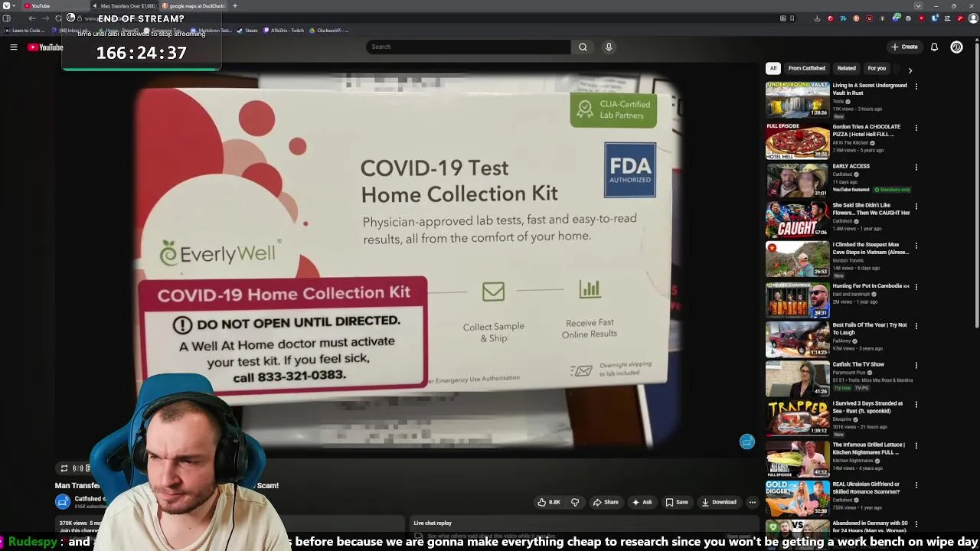Open the YouTube account avatar menu

point(956,47)
